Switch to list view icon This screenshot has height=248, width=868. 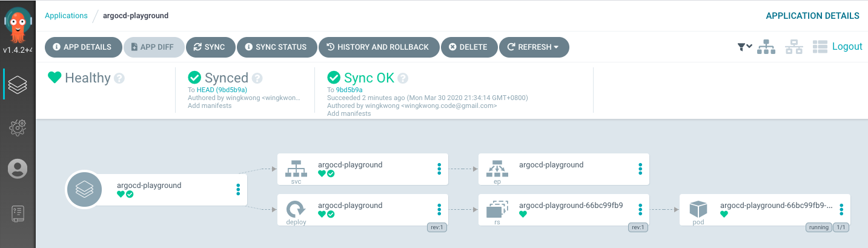820,47
